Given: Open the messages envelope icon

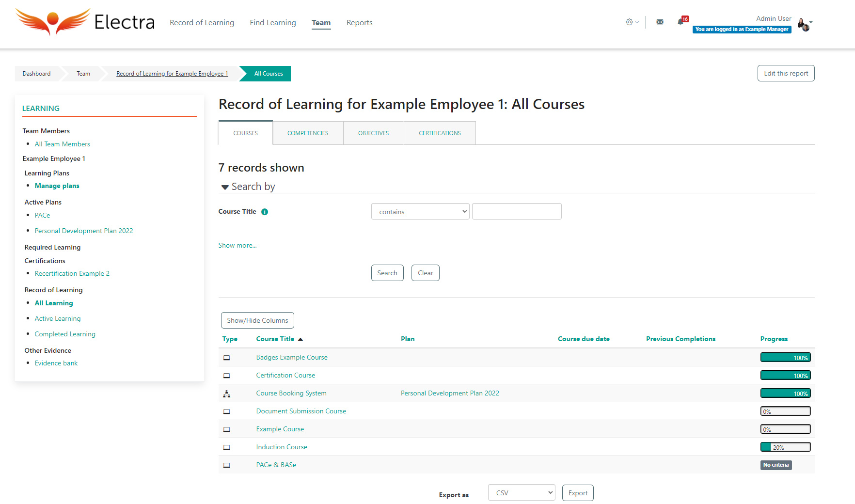Looking at the screenshot, I should click(x=660, y=22).
